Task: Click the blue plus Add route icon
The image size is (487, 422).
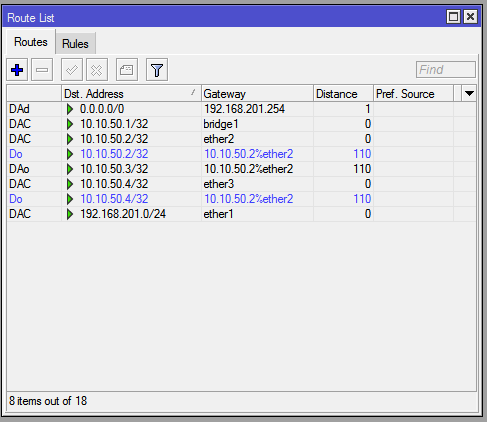Action: pos(17,70)
